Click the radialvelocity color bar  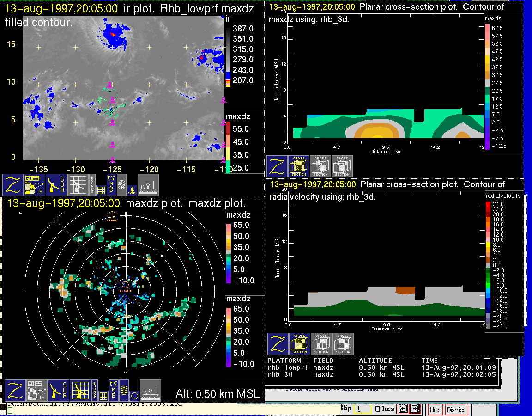(x=488, y=265)
